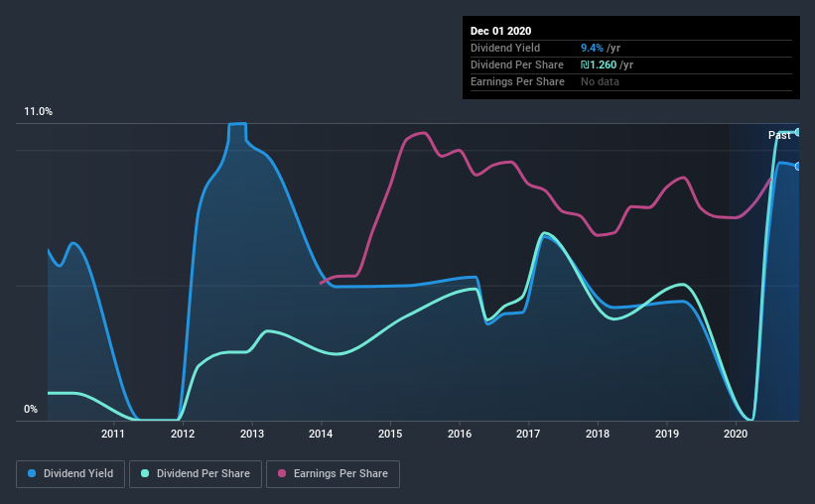Click the 2020 x-axis label
The width and height of the screenshot is (815, 504).
tap(736, 434)
